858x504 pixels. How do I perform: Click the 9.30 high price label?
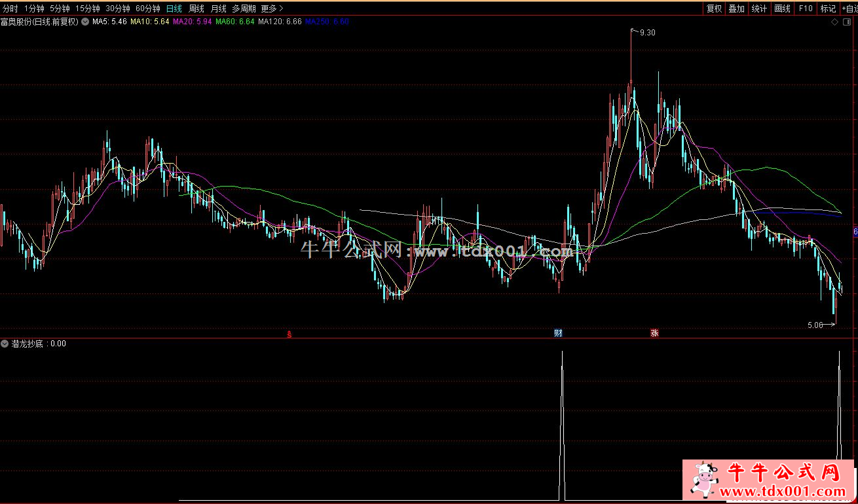(647, 33)
